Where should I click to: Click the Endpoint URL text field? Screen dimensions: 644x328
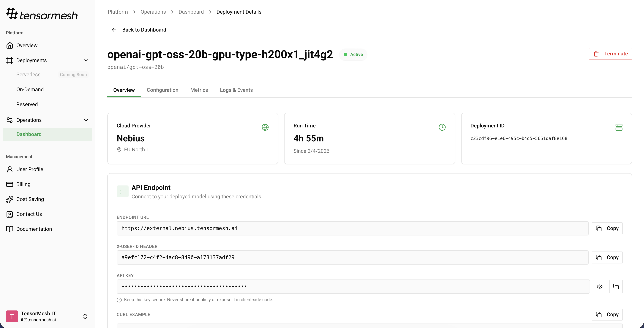click(352, 228)
